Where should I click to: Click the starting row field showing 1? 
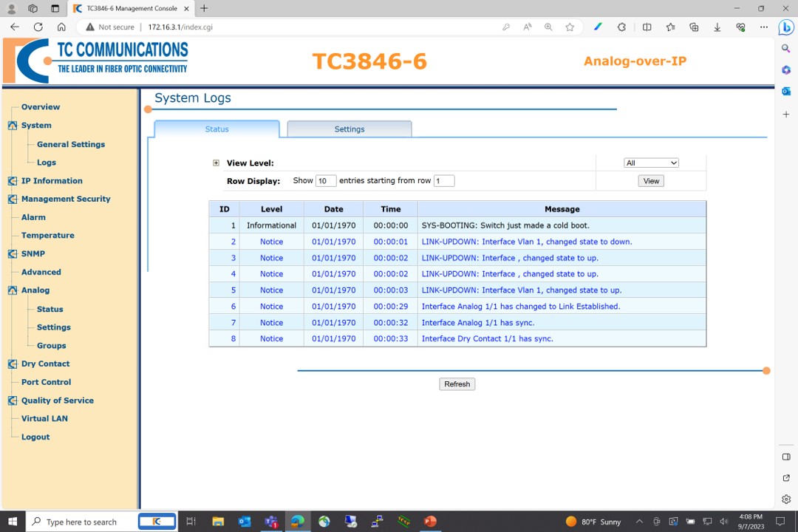click(x=444, y=181)
